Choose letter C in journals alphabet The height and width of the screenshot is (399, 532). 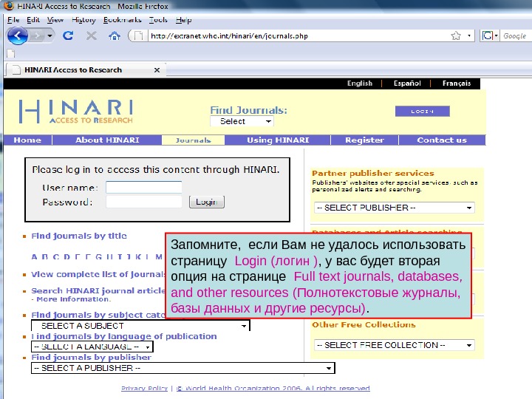[56, 257]
